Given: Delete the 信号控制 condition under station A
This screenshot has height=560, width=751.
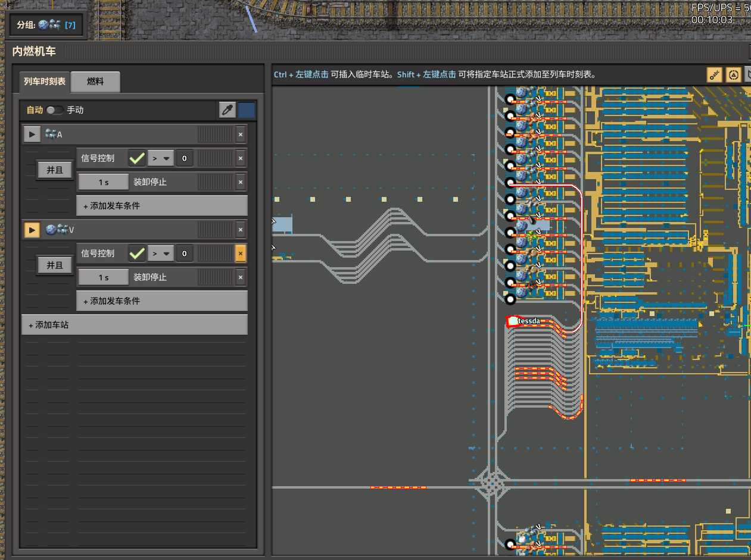Looking at the screenshot, I should tap(241, 158).
